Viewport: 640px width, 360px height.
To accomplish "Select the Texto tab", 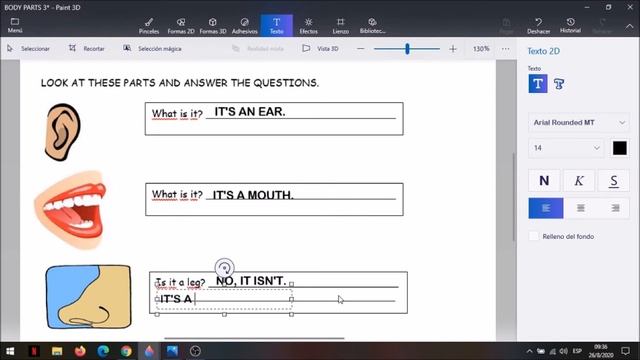I will click(x=277, y=25).
